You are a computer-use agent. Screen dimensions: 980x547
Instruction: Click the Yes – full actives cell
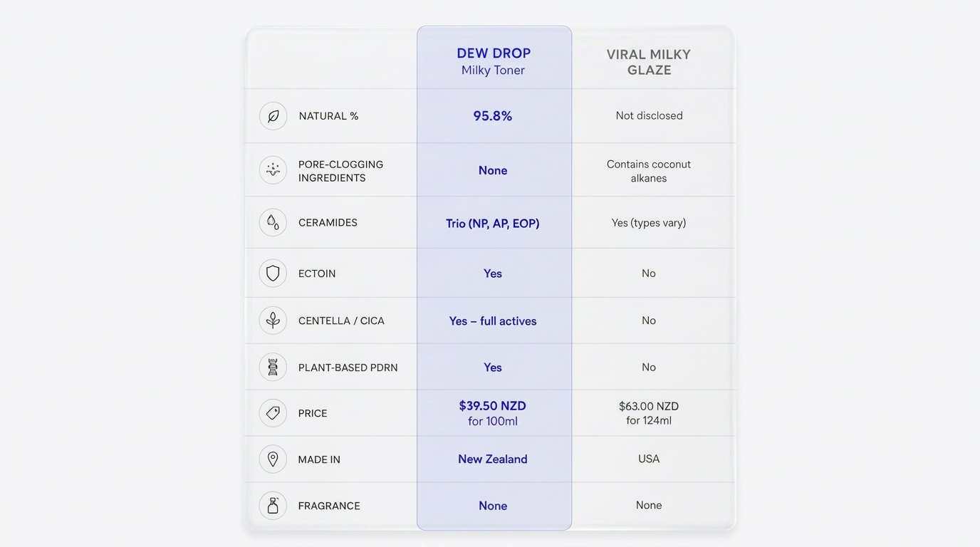click(x=493, y=321)
